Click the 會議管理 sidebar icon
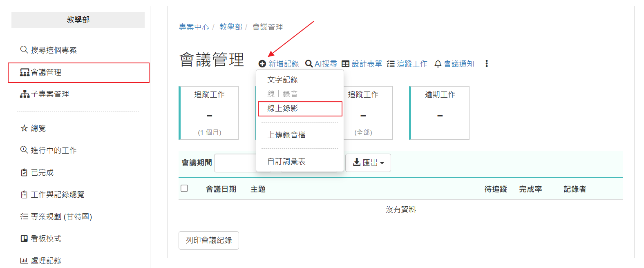 [25, 73]
